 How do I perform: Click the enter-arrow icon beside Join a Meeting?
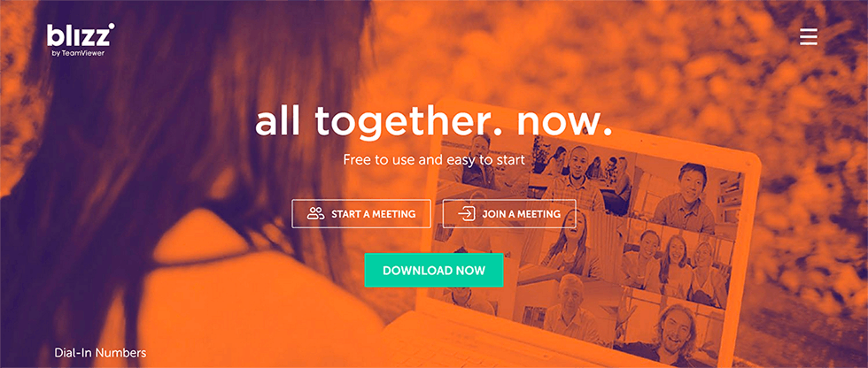(x=466, y=214)
